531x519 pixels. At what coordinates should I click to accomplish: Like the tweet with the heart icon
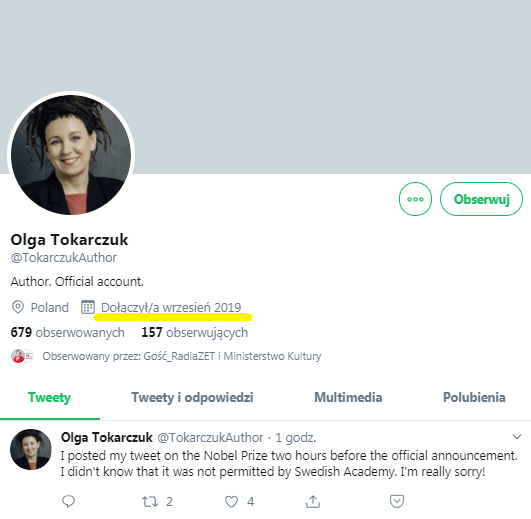(x=232, y=501)
